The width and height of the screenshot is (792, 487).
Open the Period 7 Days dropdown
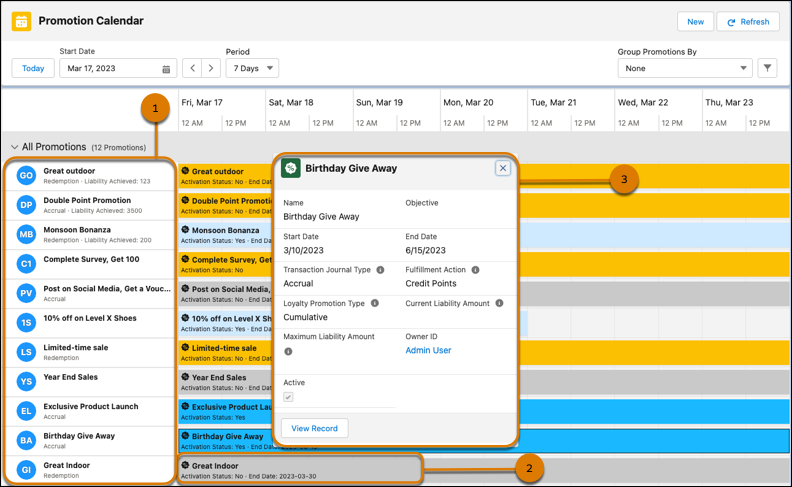(252, 68)
